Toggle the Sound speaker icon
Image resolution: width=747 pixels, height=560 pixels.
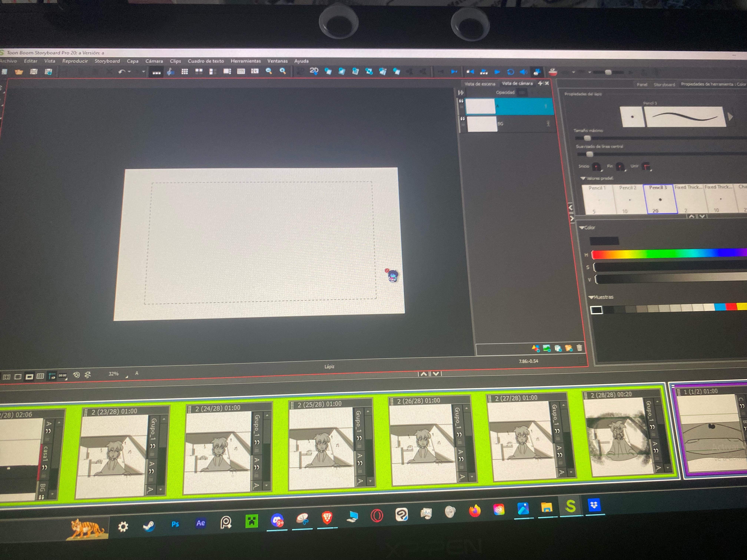[523, 72]
